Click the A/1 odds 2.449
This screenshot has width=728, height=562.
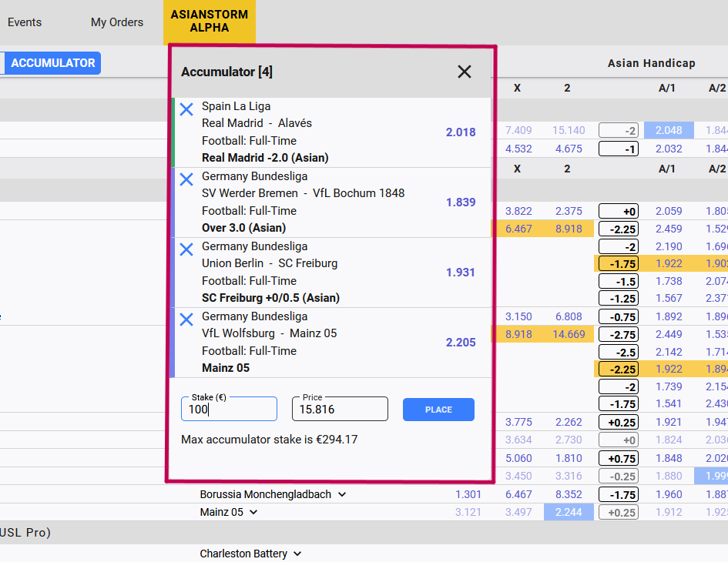point(669,334)
